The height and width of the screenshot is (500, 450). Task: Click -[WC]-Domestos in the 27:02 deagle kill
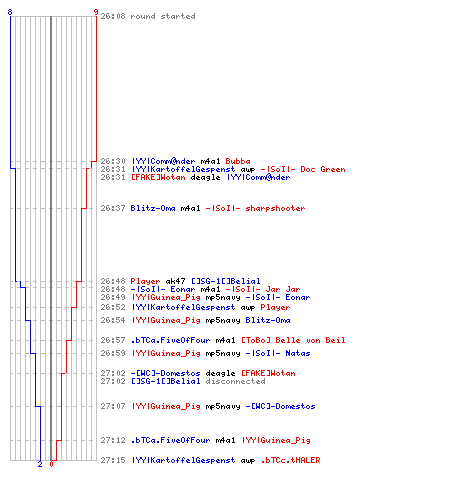166,373
